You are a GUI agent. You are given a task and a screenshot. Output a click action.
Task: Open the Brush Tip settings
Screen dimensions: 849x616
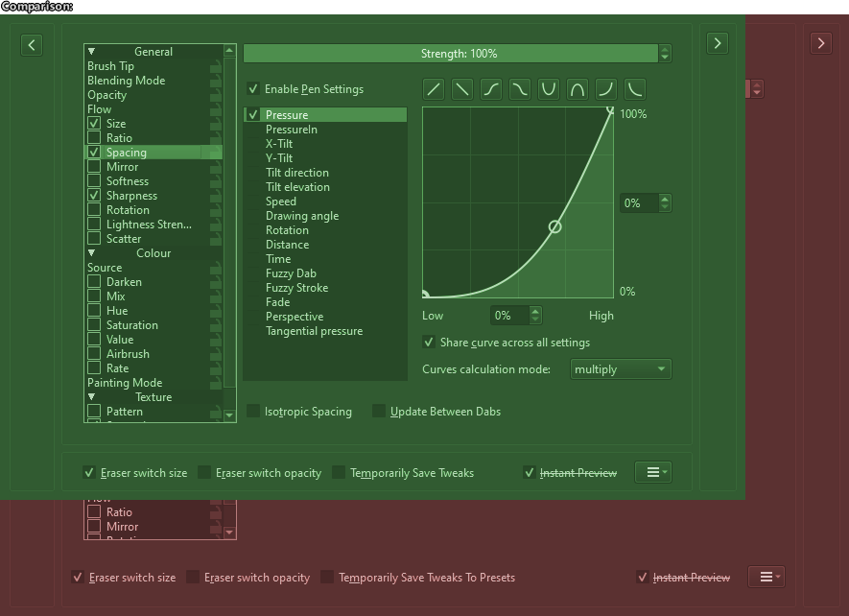point(153,66)
